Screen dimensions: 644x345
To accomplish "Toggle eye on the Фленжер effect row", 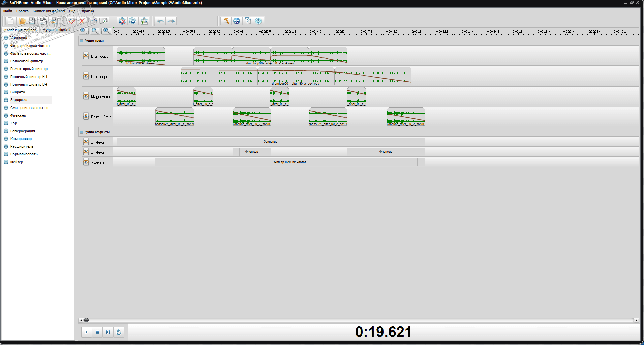I will point(86,152).
